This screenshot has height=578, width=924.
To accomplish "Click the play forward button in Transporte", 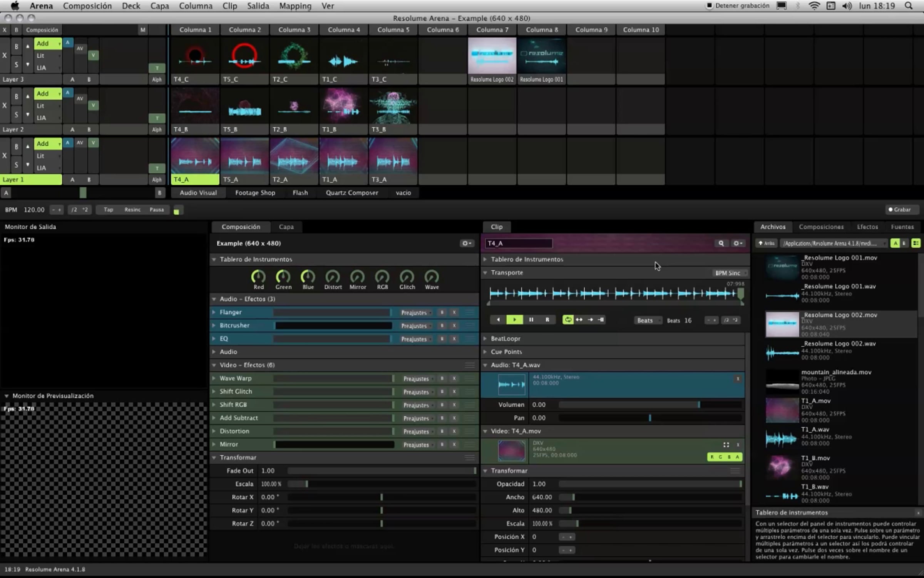I will tap(514, 319).
